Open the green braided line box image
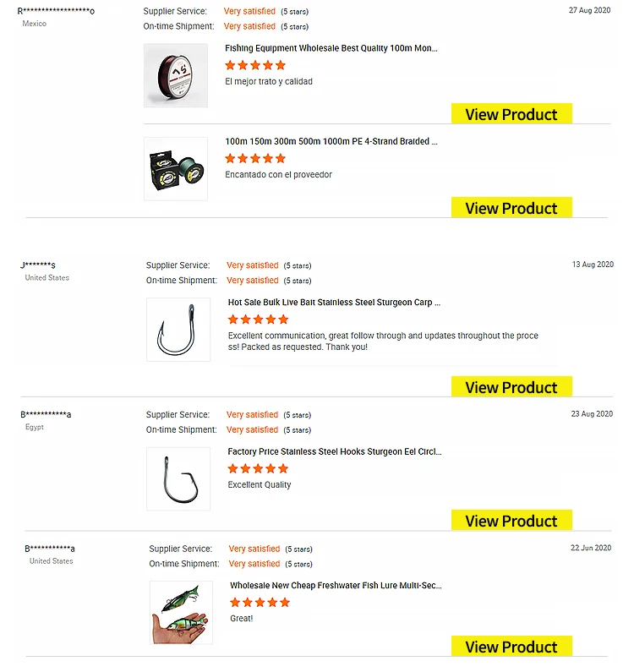 175,169
